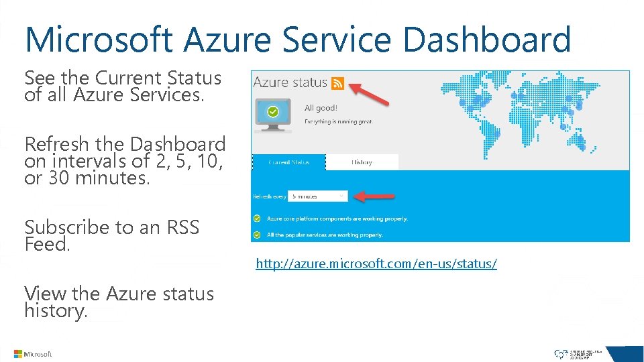Image resolution: width=644 pixels, height=362 pixels.
Task: Open the Refresh every interval dropdown
Action: (319, 196)
